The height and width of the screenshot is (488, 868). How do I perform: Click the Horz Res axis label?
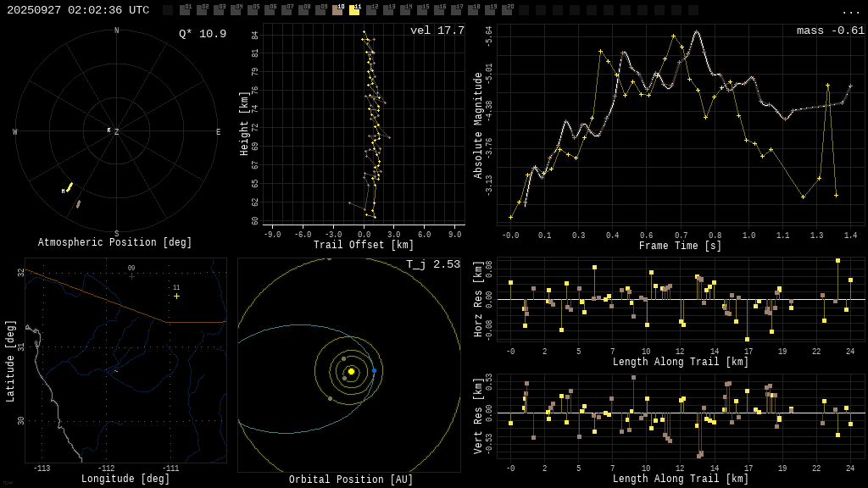click(x=478, y=299)
